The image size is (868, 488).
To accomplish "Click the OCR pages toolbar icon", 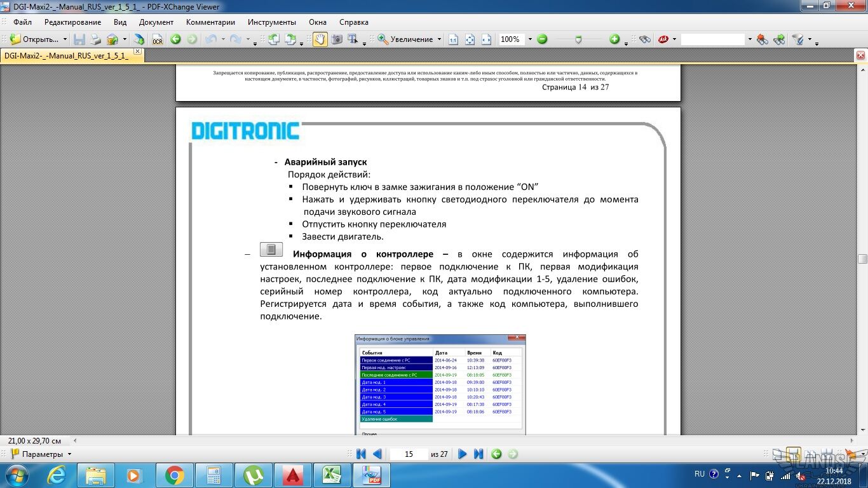I will (x=157, y=39).
